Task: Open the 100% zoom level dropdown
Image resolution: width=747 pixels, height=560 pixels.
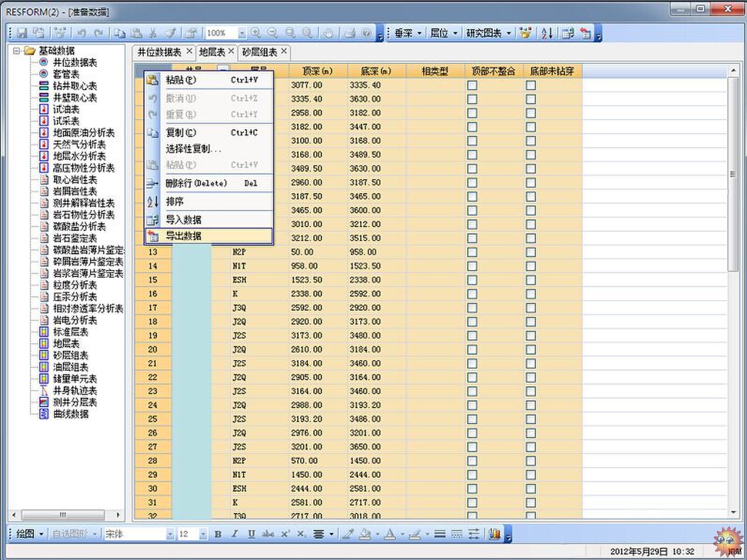Action: coord(242,33)
